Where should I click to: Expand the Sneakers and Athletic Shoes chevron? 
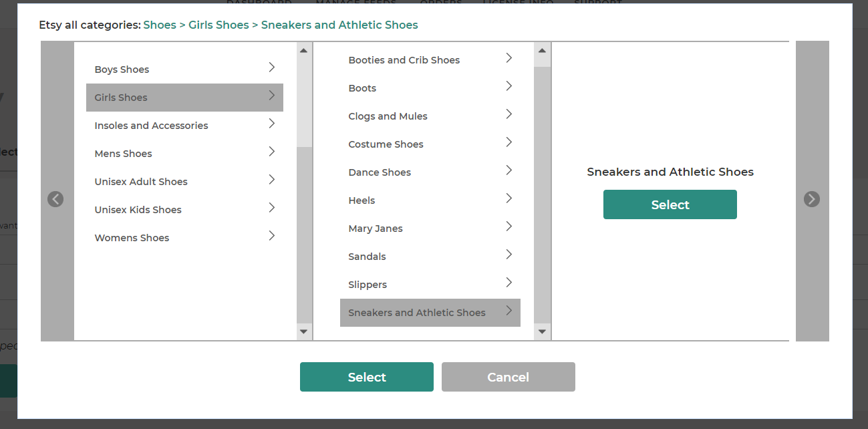click(x=509, y=311)
